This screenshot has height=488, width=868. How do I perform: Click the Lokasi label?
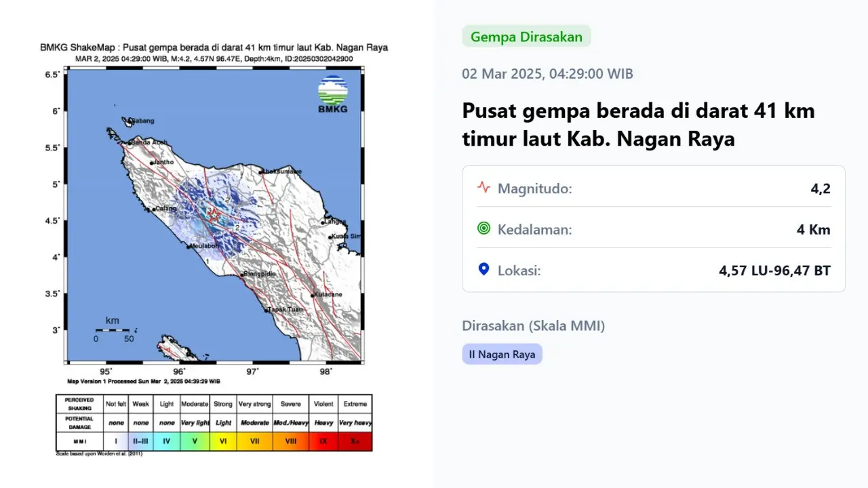point(519,270)
